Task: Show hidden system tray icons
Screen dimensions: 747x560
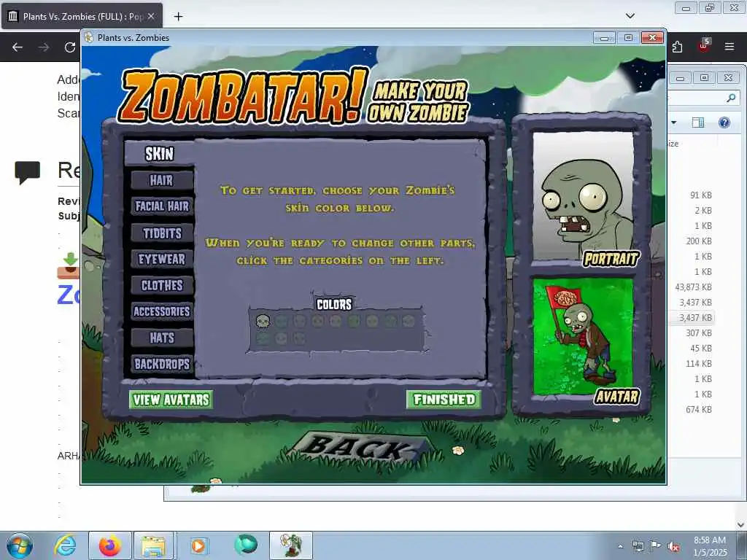Action: [x=620, y=546]
